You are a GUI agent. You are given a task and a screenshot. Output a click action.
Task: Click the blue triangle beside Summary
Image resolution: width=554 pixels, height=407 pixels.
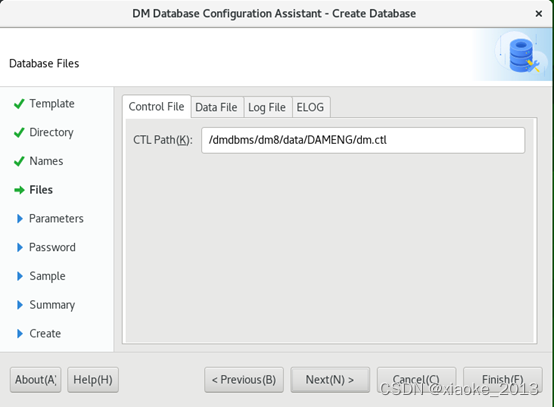point(20,305)
